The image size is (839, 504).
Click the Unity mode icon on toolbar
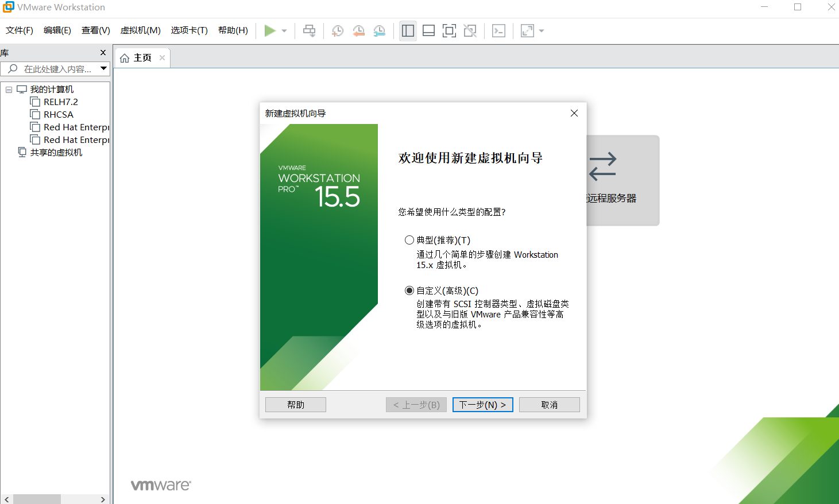pos(470,30)
